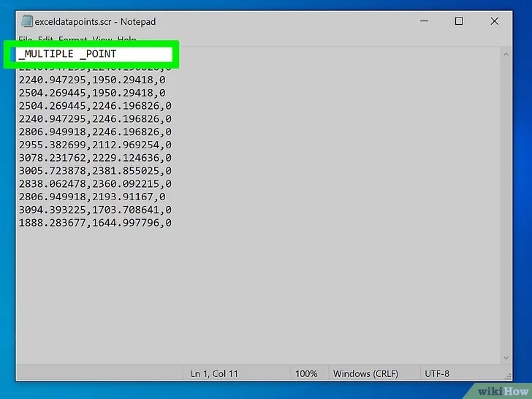Click line 2955.382699,2112.969254,0

pos(95,145)
